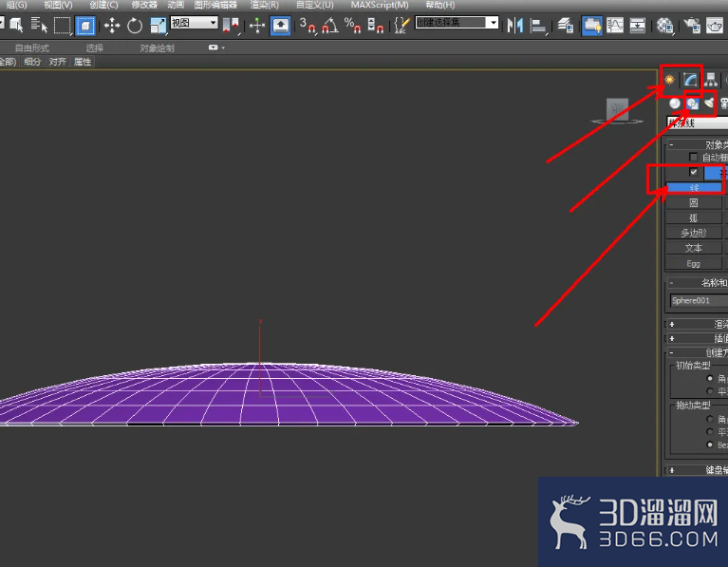Toggle the Percent Snap magnet

tap(352, 25)
